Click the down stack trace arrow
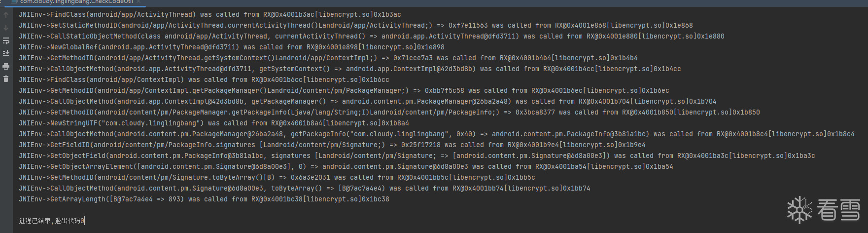Viewport: 868px width, 233px height. [x=6, y=28]
